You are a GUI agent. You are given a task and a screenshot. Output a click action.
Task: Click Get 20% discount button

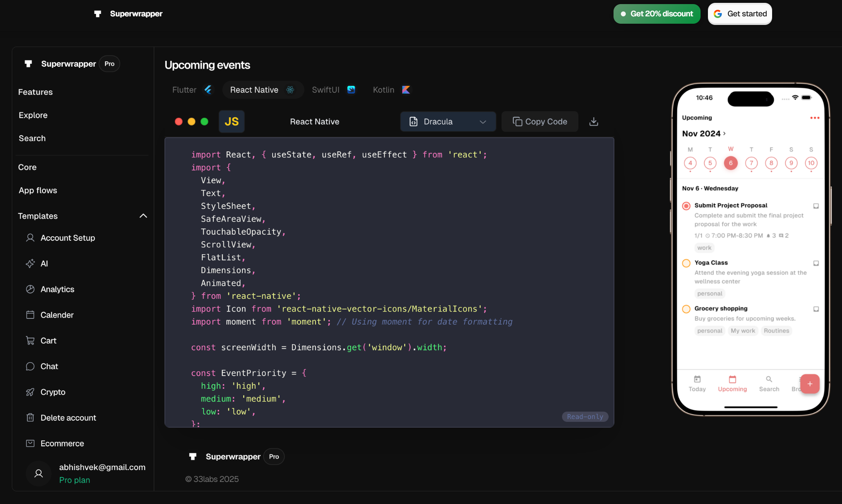pyautogui.click(x=657, y=14)
